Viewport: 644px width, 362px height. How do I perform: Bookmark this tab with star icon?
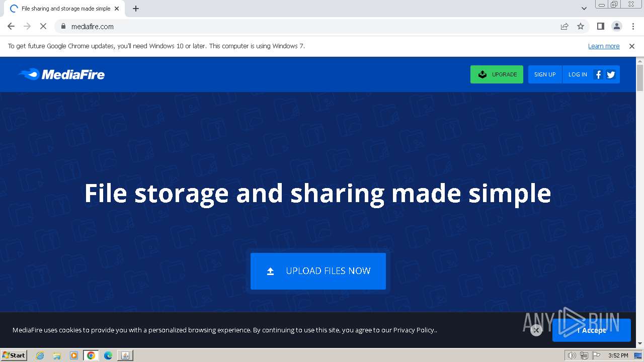pyautogui.click(x=581, y=26)
